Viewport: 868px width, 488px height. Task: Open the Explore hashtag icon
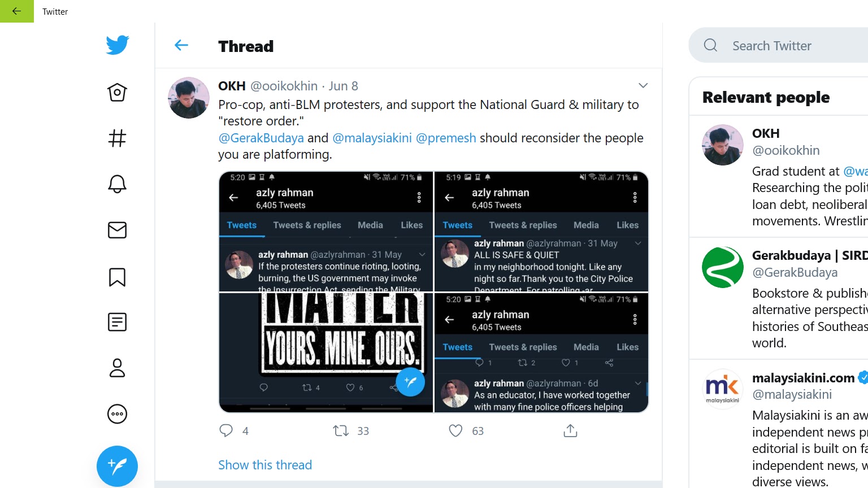point(117,138)
